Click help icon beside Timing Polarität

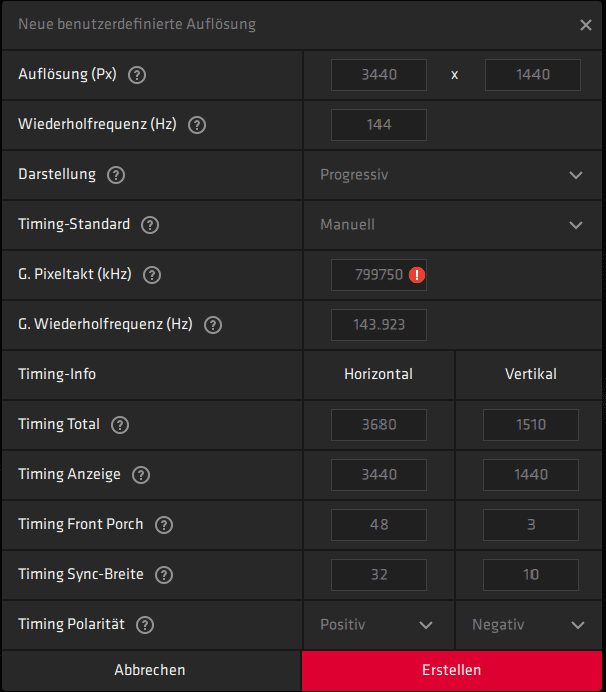coord(145,625)
